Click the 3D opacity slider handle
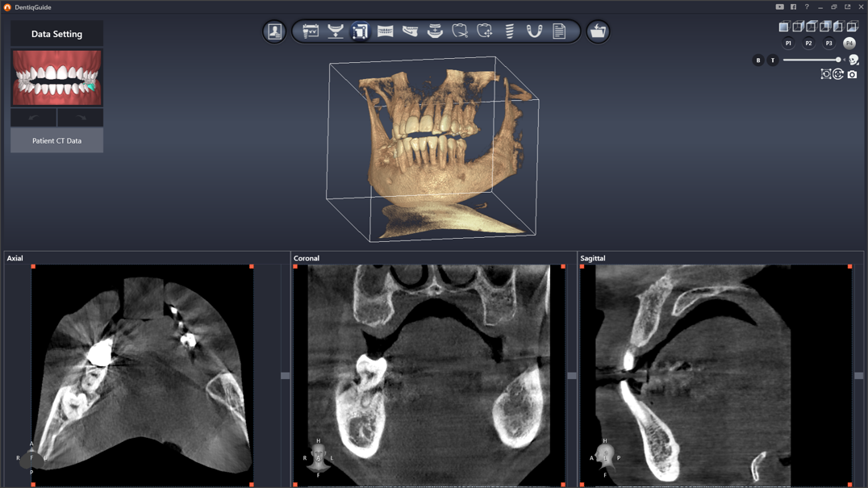 [x=838, y=60]
